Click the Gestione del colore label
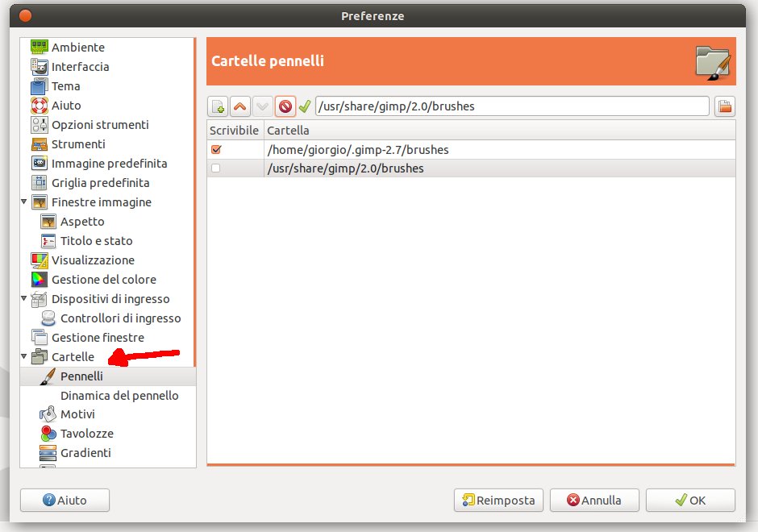Viewport: 758px width, 532px height. click(104, 279)
